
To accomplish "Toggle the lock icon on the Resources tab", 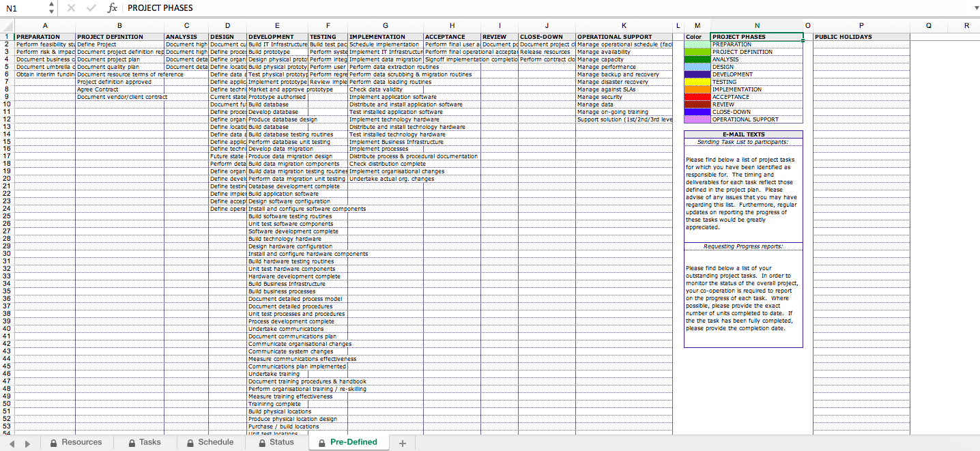I will tap(53, 442).
